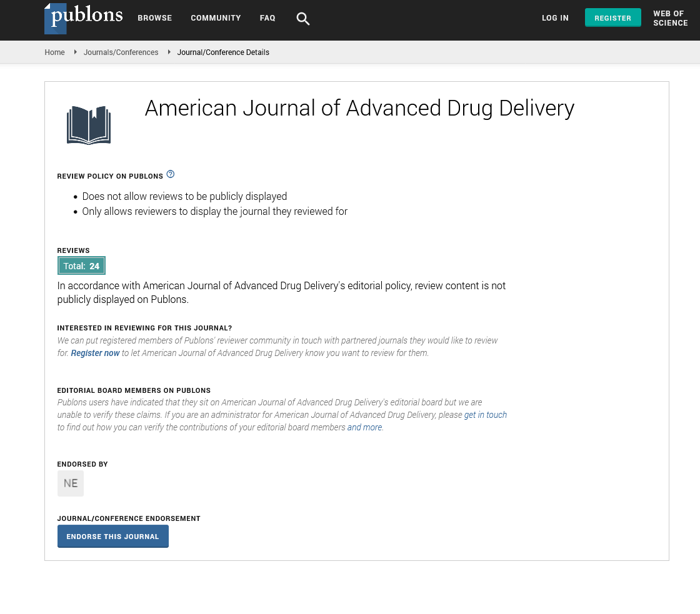Click the journal book icon
The image size is (700, 614).
[89, 125]
